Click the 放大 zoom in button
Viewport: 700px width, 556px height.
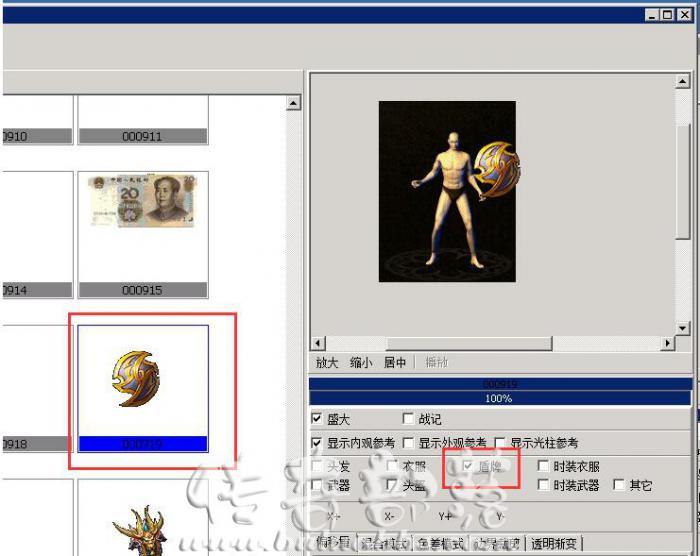[x=327, y=363]
